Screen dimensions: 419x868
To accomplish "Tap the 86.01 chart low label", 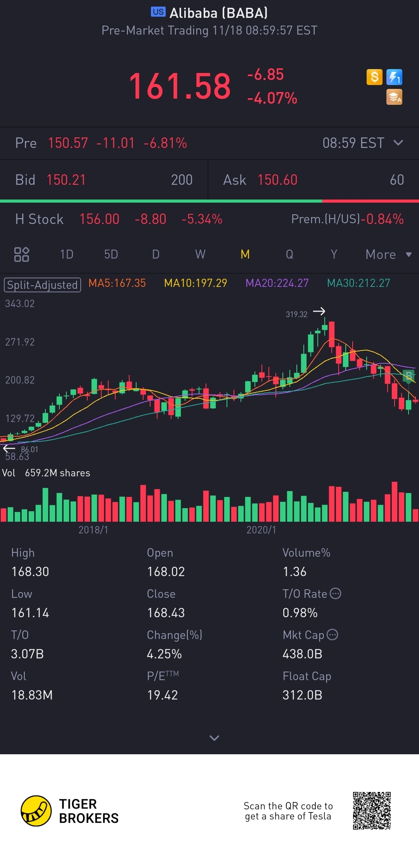I will pyautogui.click(x=29, y=450).
